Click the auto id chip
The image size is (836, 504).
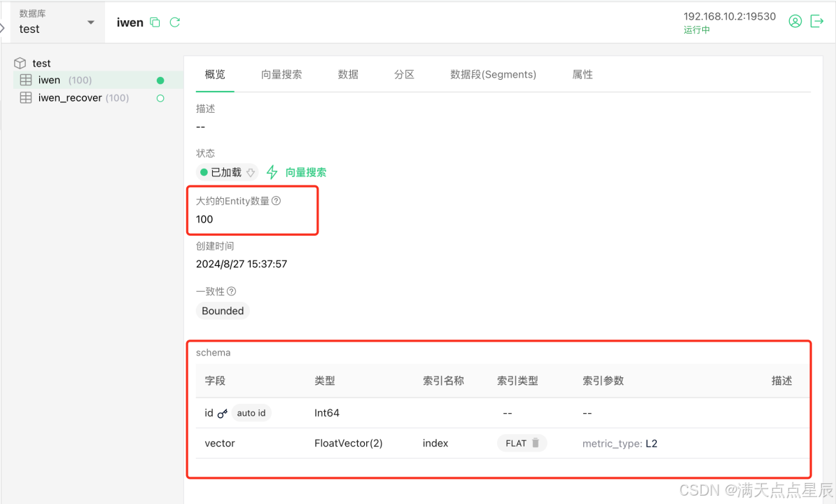(251, 413)
